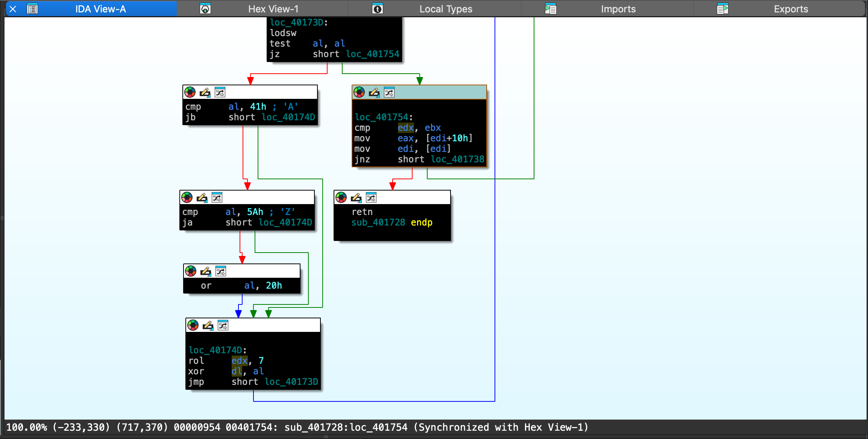This screenshot has height=439, width=868.
Task: Click color-wheel icon on 'cmp al, 41h' node
Action: [x=190, y=92]
